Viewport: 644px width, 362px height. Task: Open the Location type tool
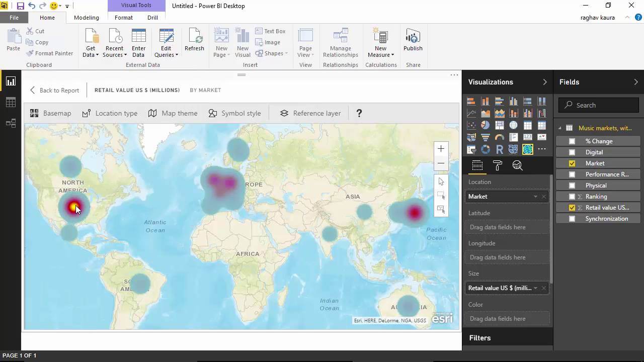(x=110, y=113)
